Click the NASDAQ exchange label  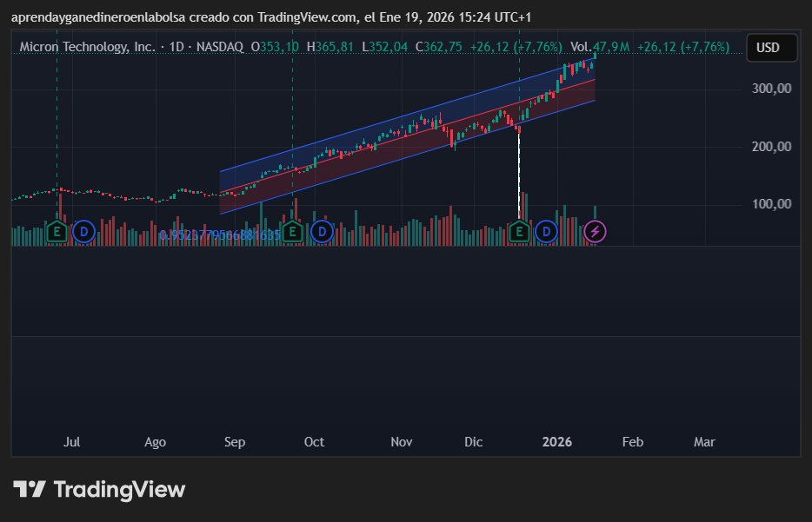[221, 48]
